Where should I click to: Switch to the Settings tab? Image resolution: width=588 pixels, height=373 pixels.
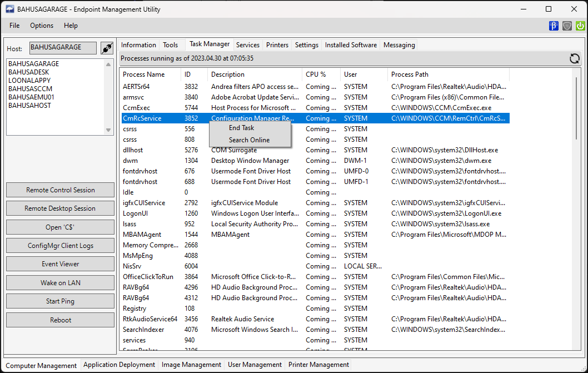(307, 45)
